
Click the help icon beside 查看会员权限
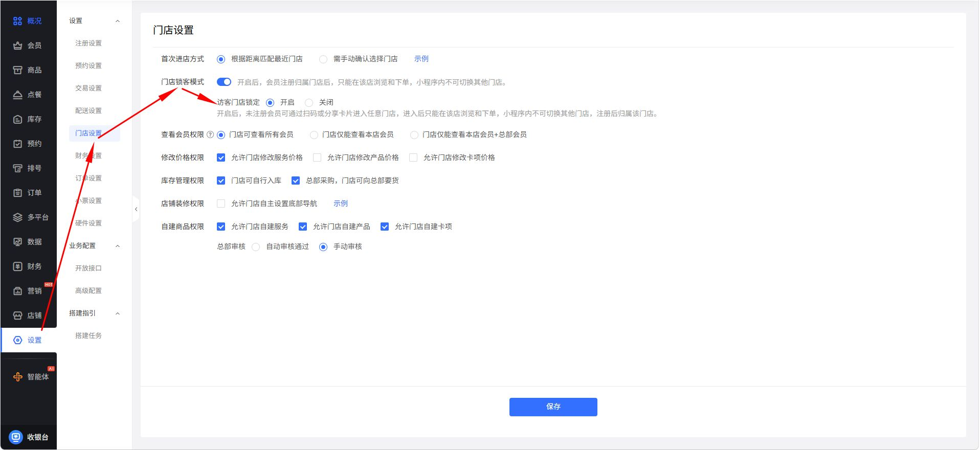tap(210, 134)
